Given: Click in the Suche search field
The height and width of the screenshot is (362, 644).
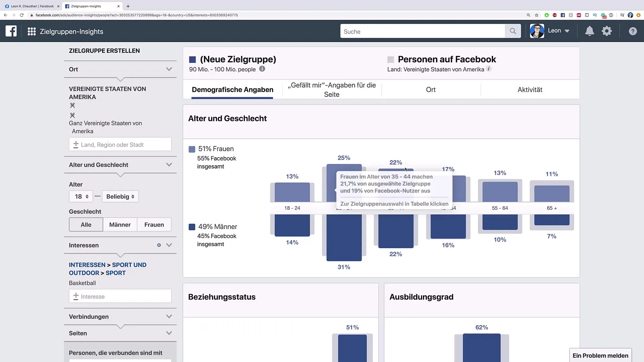Looking at the screenshot, I should tap(423, 31).
